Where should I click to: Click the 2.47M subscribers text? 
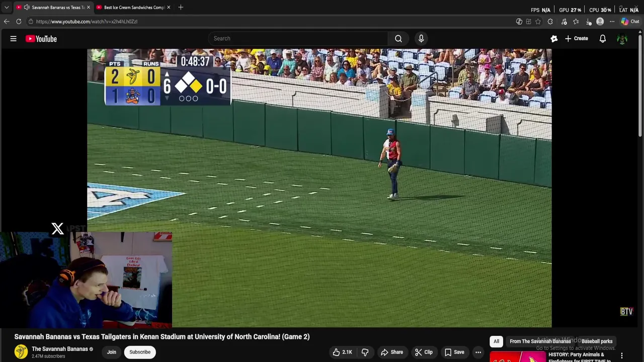click(x=48, y=356)
